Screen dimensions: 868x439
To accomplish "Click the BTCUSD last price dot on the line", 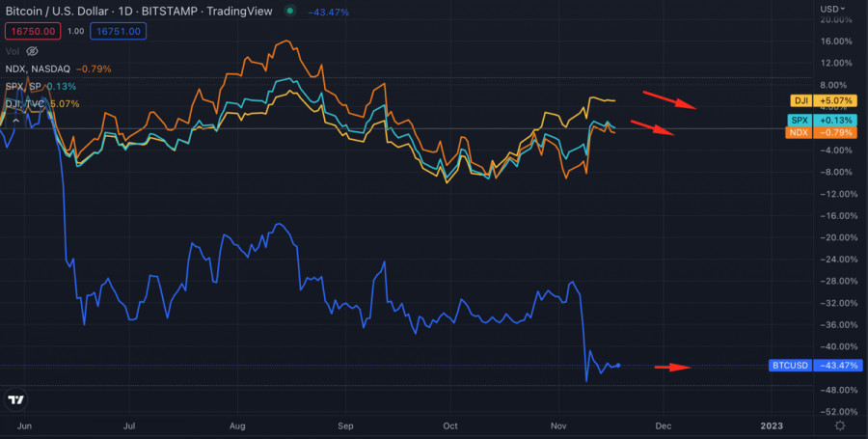I will [x=618, y=366].
